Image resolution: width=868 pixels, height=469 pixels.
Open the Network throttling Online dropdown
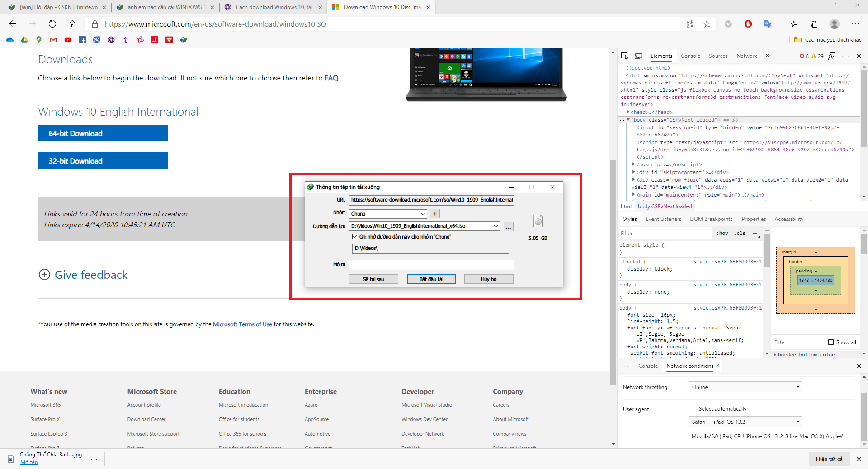[745, 387]
